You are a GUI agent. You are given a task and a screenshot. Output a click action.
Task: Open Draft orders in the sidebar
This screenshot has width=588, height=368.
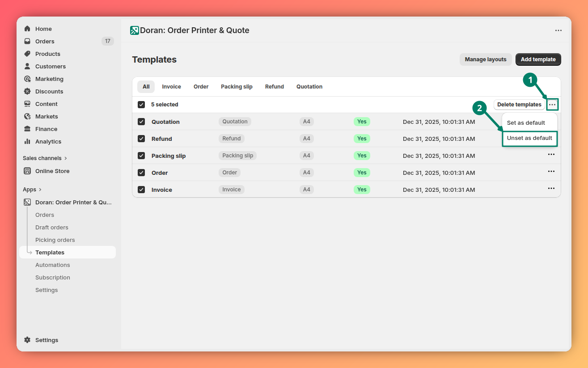tap(52, 228)
